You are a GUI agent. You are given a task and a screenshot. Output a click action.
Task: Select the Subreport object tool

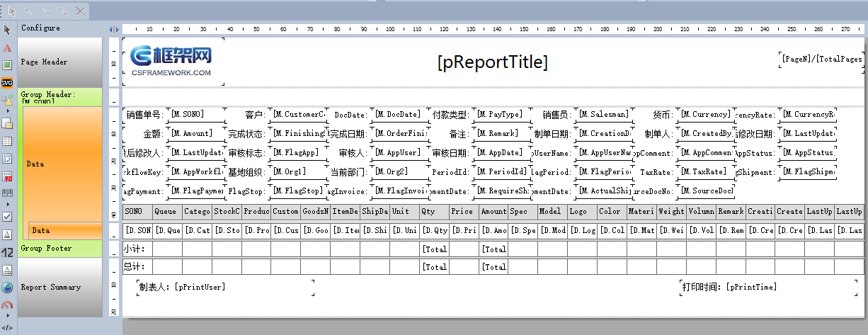click(7, 124)
